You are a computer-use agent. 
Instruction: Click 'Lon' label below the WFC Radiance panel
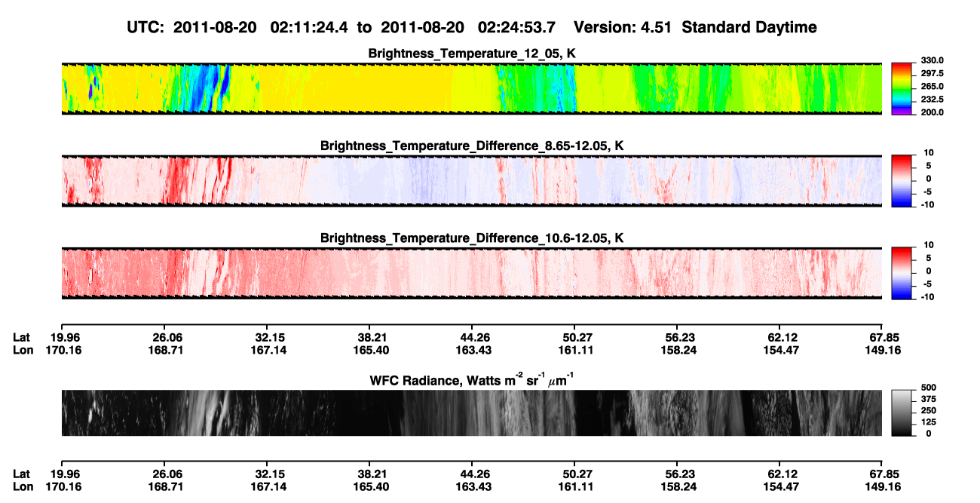[x=23, y=488]
